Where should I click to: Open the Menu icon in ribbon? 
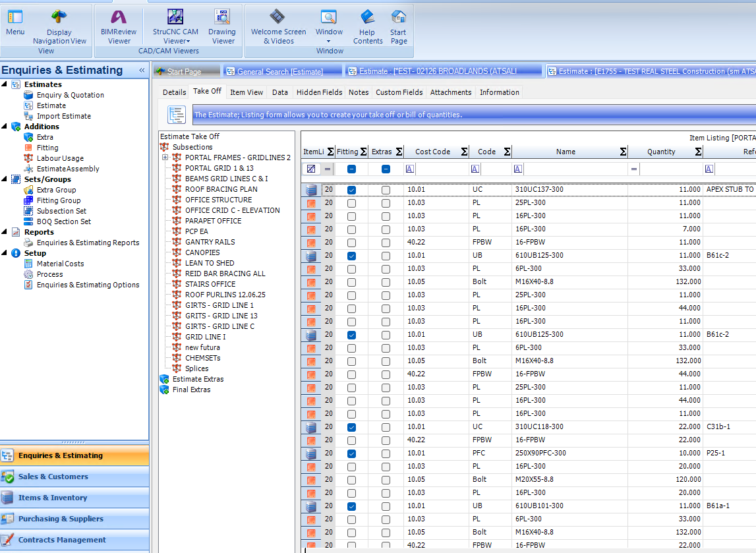click(15, 18)
